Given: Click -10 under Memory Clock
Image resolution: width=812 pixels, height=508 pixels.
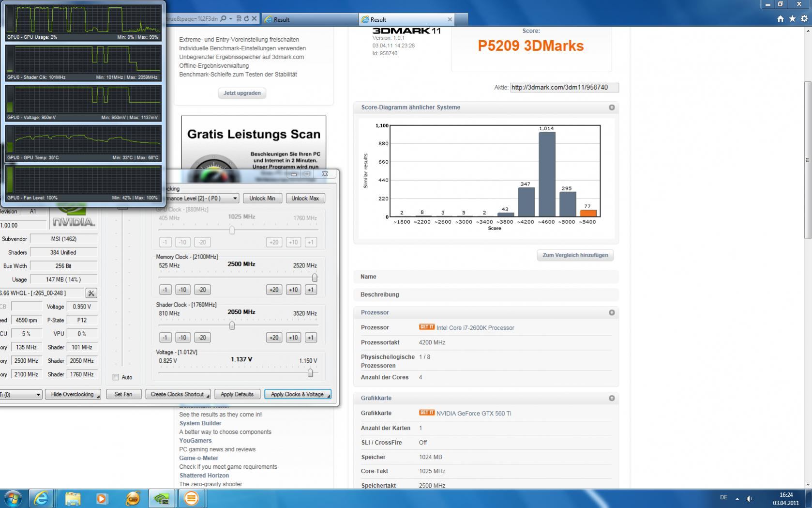Looking at the screenshot, I should coord(182,290).
